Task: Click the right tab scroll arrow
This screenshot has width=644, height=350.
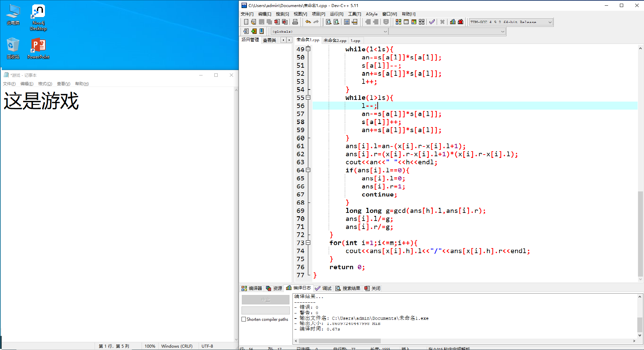Action: coord(289,40)
